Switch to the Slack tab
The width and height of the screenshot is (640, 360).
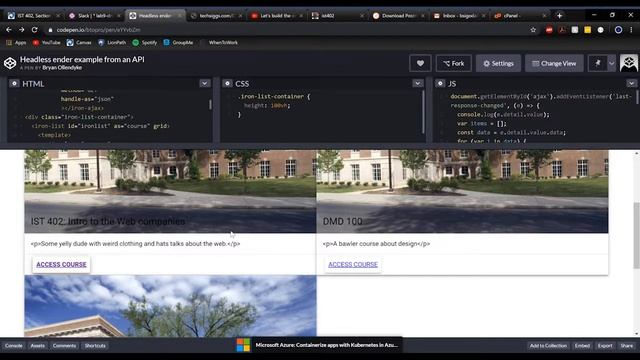[94, 16]
